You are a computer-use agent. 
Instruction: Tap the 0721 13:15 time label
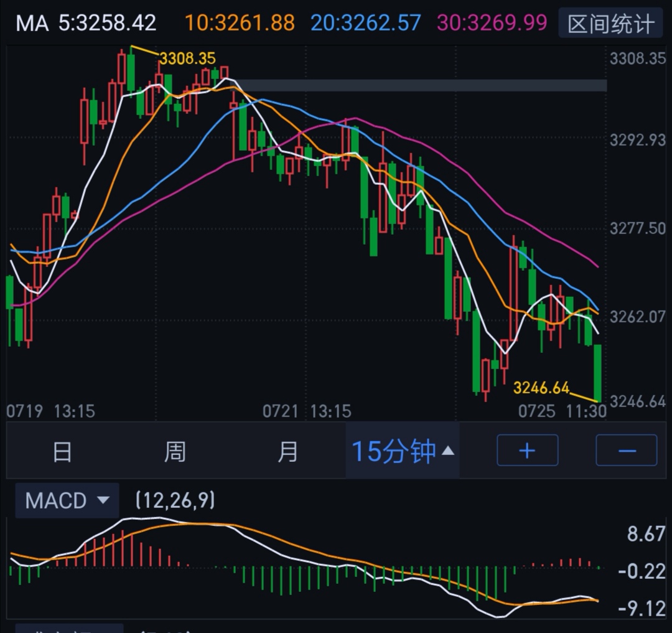click(307, 411)
